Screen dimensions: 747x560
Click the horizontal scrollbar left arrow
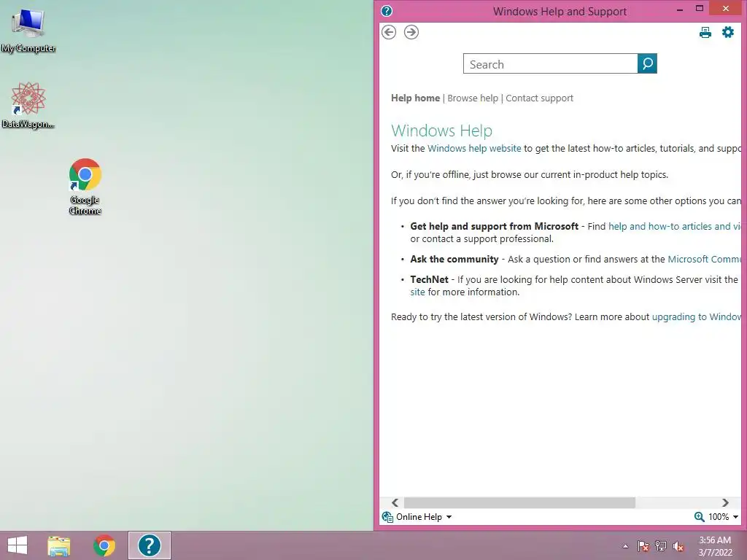(x=395, y=503)
